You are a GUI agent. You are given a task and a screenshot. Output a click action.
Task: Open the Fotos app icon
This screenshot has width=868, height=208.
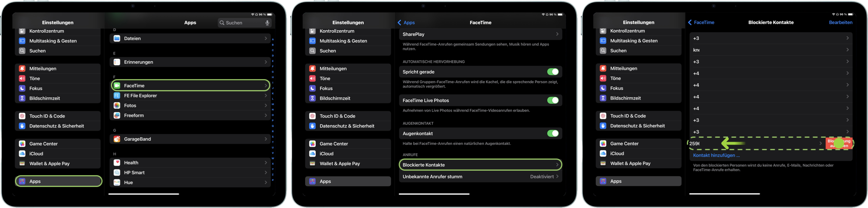pos(117,106)
